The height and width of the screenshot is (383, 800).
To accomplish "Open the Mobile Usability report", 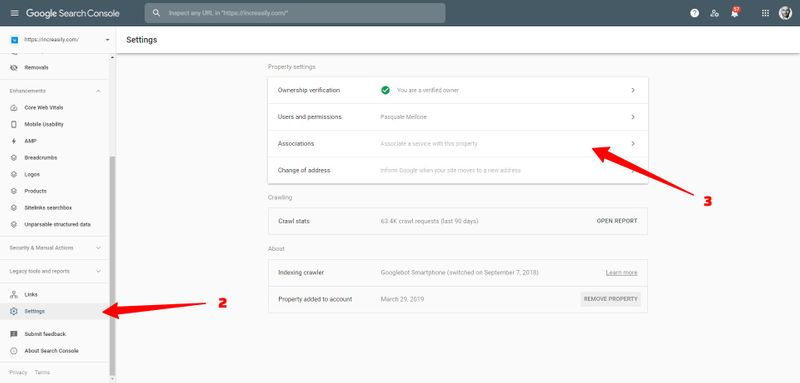I will [55, 124].
